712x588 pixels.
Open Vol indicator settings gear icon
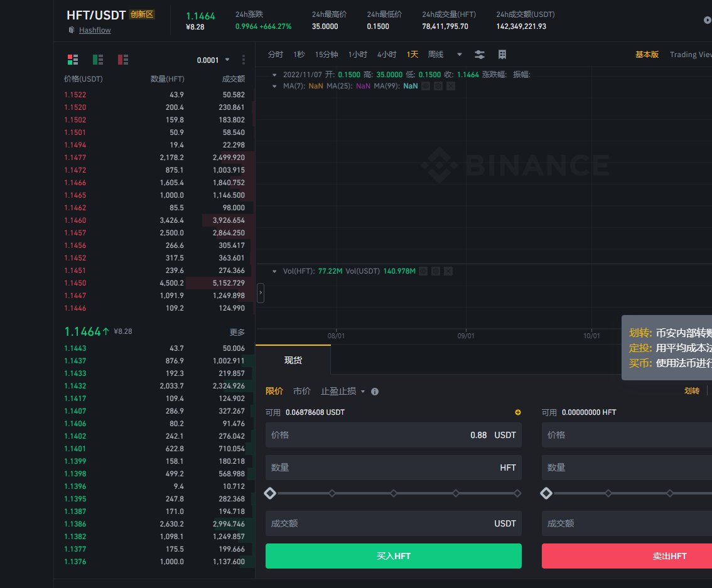point(436,271)
